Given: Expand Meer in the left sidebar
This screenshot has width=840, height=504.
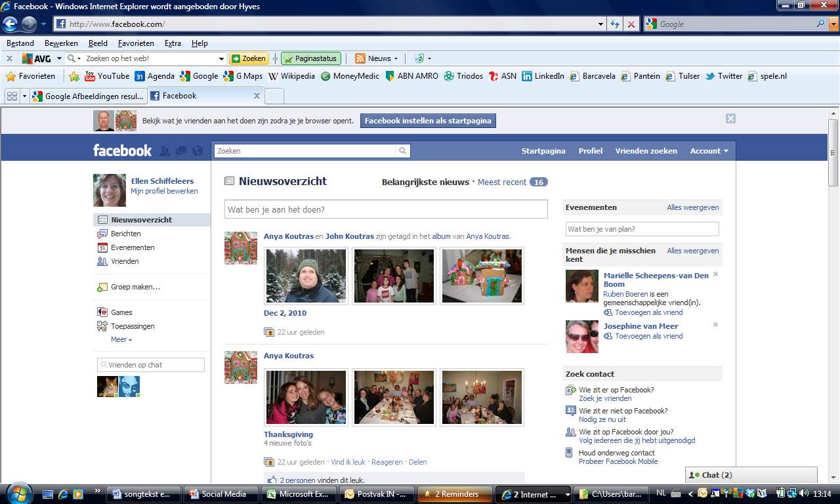Looking at the screenshot, I should (x=121, y=339).
